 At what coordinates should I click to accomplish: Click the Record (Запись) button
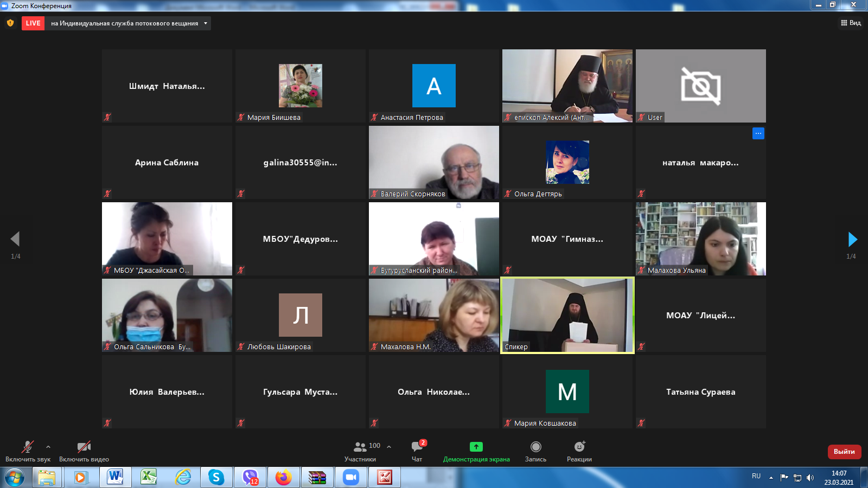[535, 451]
